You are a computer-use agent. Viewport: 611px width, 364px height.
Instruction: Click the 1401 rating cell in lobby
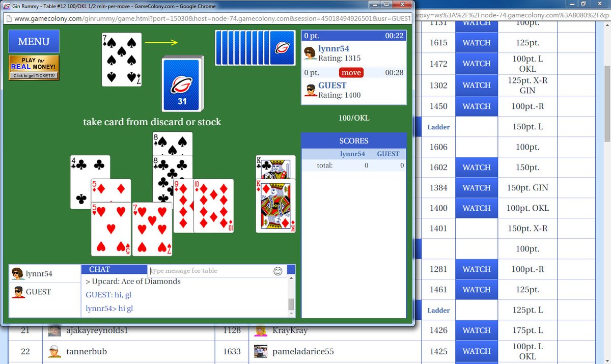[x=438, y=229]
